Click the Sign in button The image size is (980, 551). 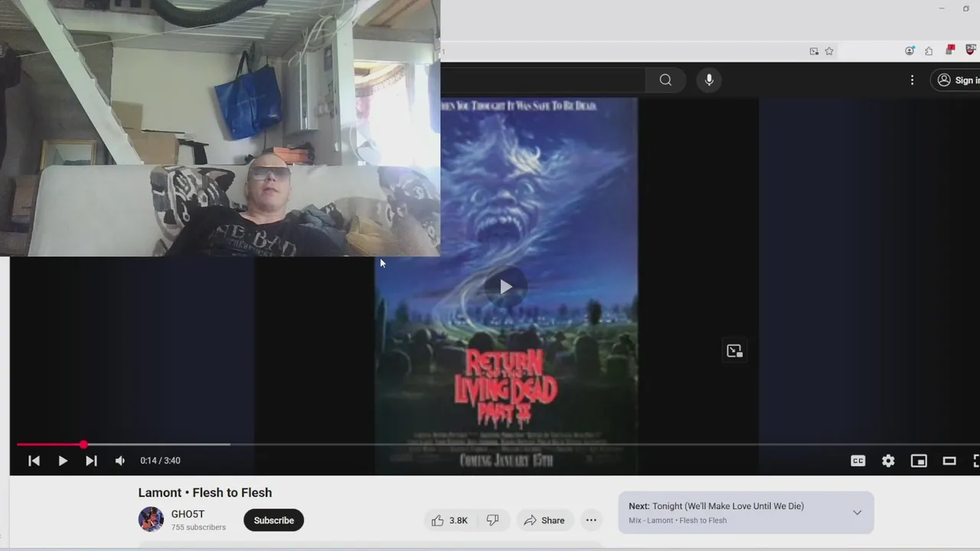[956, 80]
